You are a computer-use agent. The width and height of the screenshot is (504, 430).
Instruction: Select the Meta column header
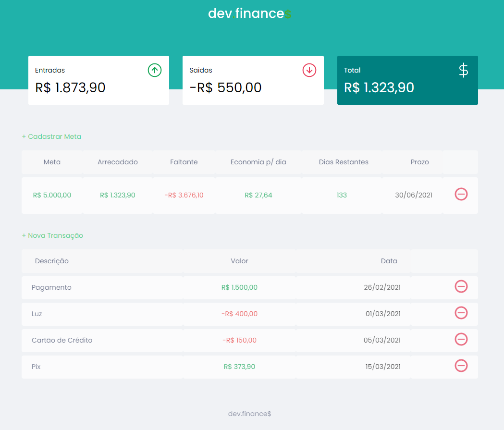52,162
